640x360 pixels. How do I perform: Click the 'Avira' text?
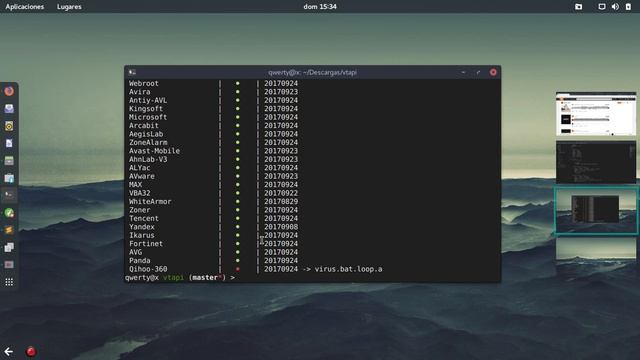click(x=140, y=92)
